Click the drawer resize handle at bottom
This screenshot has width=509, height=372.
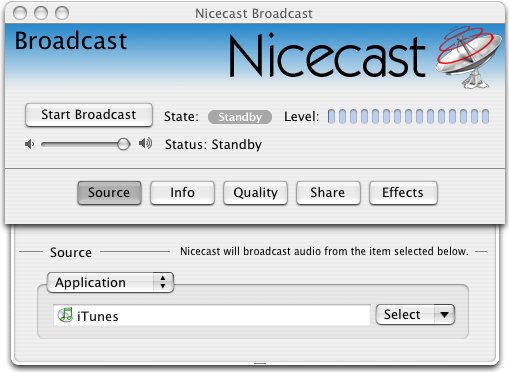(x=260, y=364)
